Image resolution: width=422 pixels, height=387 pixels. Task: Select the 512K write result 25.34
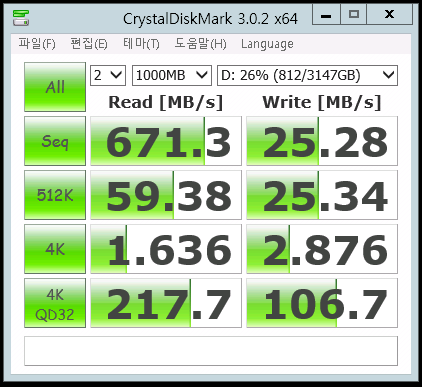coord(322,195)
